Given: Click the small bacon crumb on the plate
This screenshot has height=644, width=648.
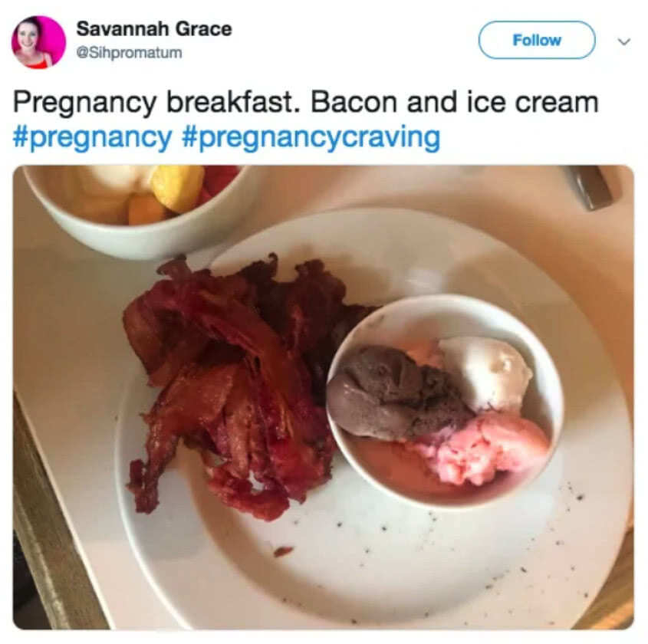Looking at the screenshot, I should coord(284,550).
